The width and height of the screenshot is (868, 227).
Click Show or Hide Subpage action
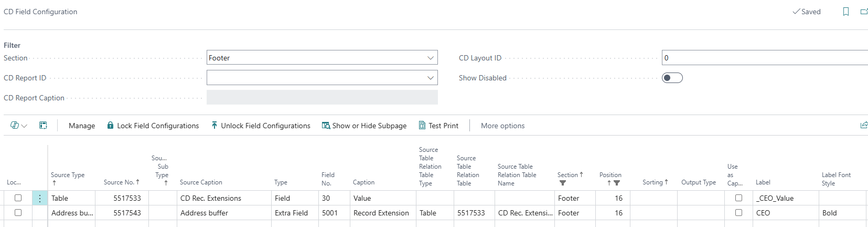coord(364,126)
